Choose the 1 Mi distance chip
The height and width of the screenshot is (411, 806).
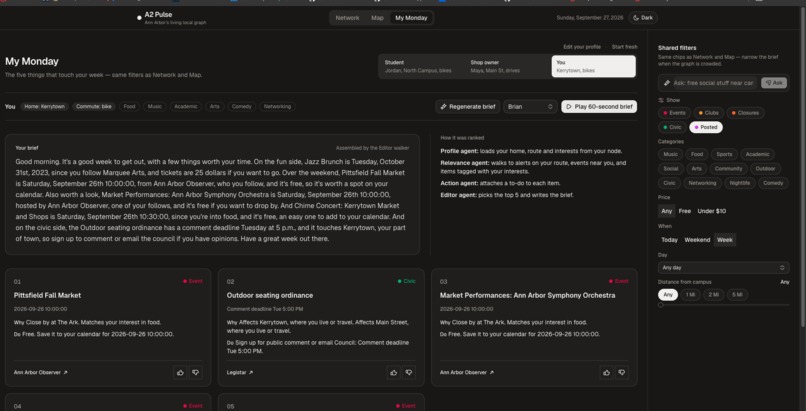tap(690, 295)
